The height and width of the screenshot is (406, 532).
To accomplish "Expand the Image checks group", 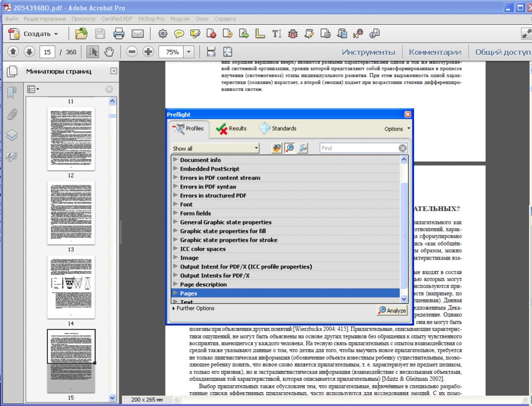I will point(175,257).
